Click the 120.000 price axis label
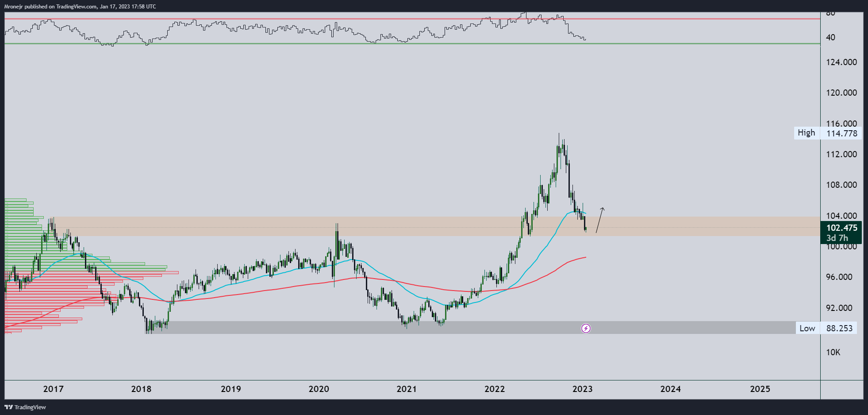Screen dimensions: 868x415 [x=841, y=93]
